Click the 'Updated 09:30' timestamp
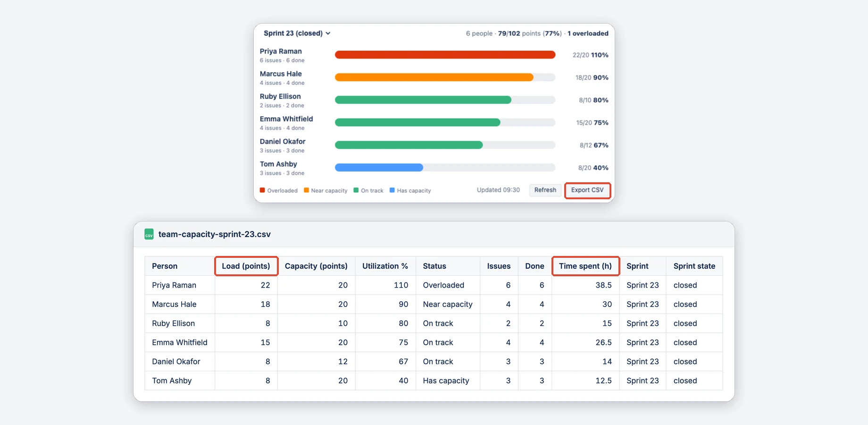The height and width of the screenshot is (425, 868). [x=498, y=190]
